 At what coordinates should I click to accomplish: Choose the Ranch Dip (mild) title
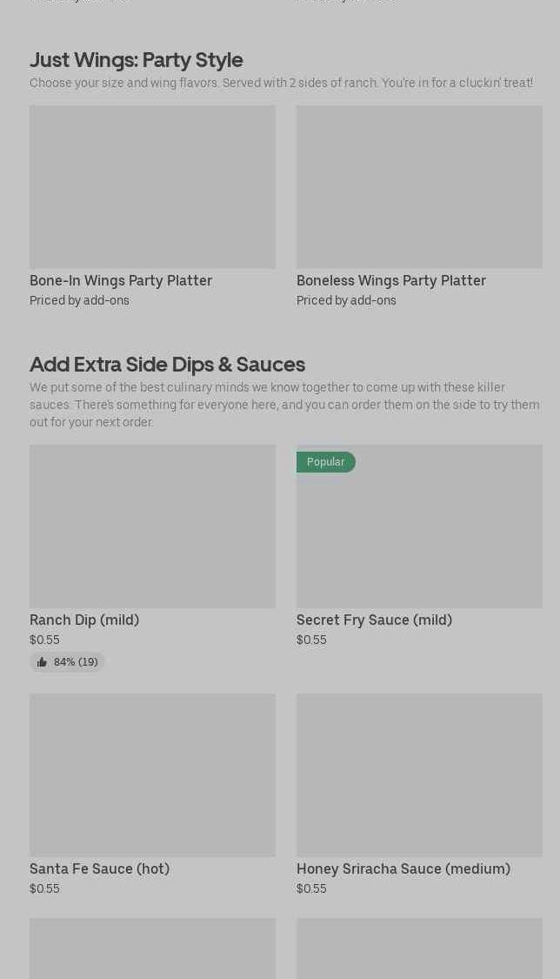point(84,620)
